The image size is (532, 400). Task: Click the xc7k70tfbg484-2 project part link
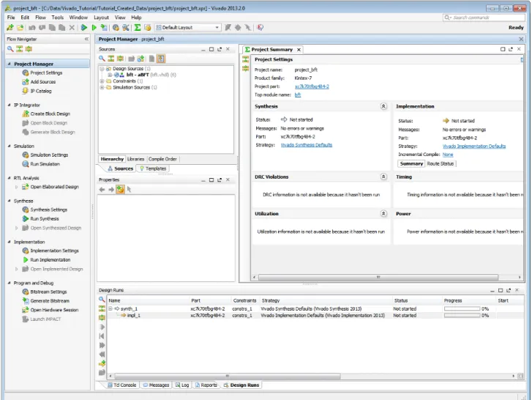pyautogui.click(x=312, y=86)
